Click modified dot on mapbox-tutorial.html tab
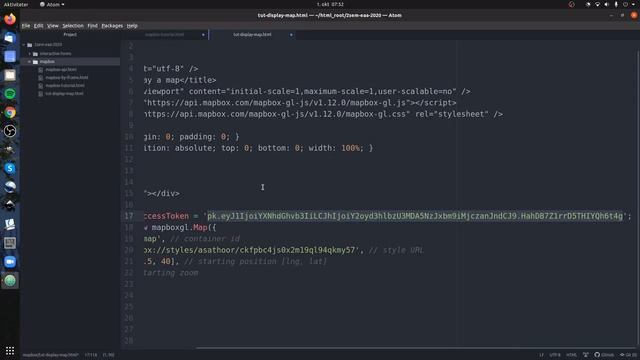 (203, 35)
